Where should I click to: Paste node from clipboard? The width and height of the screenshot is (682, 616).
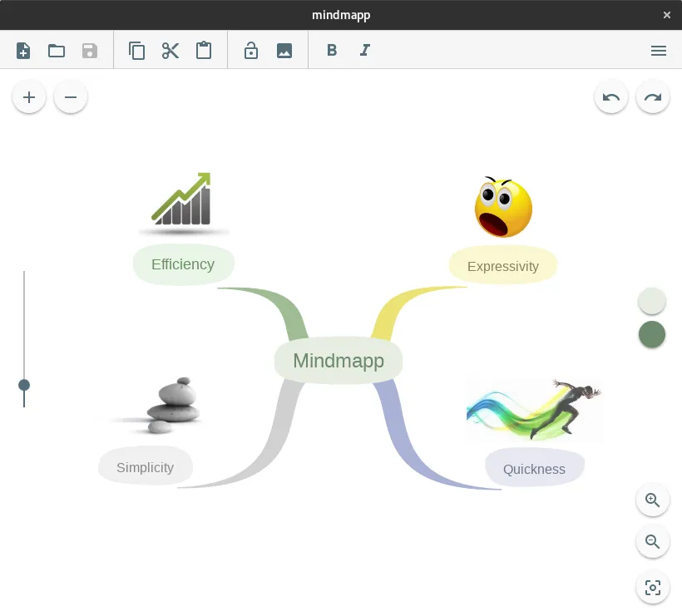point(204,50)
